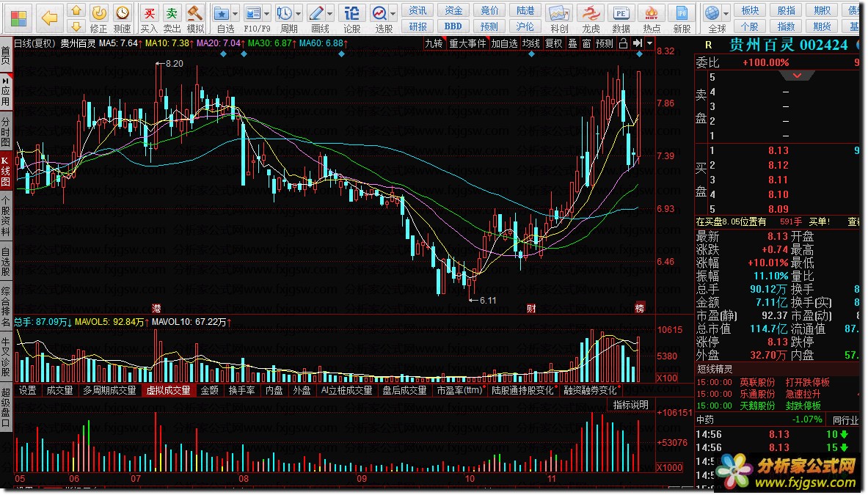
Task: Toggle 复权 price adjustment
Action: [x=553, y=43]
